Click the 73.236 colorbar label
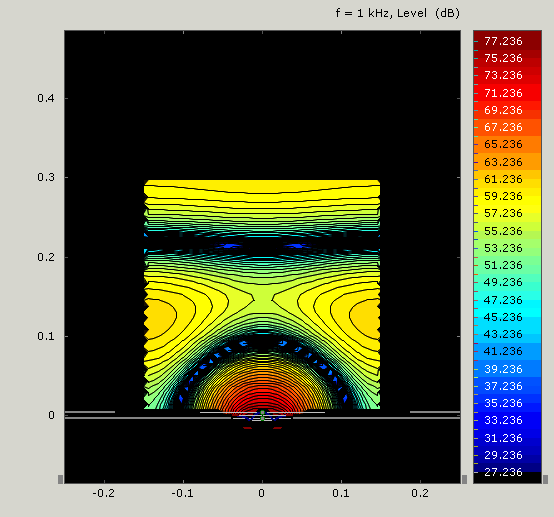 click(x=503, y=75)
